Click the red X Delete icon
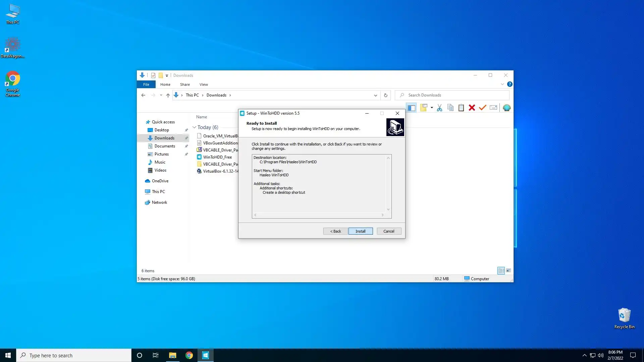This screenshot has width=644, height=362. [472, 108]
